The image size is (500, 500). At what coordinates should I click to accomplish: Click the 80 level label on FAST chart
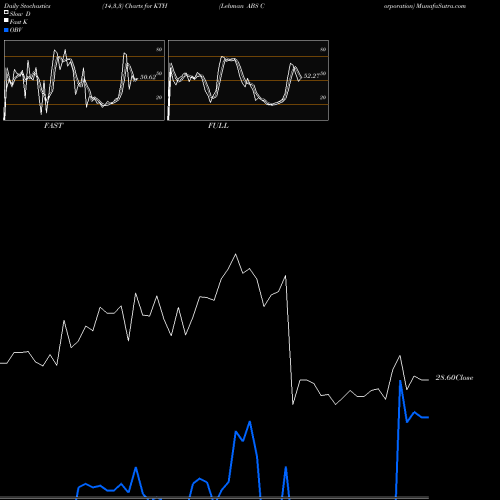pyautogui.click(x=159, y=49)
